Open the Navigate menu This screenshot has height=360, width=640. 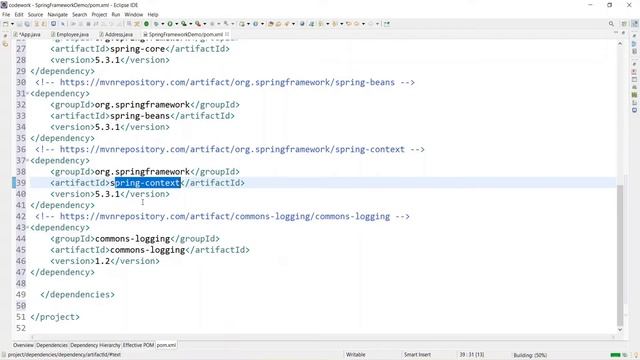(58, 14)
